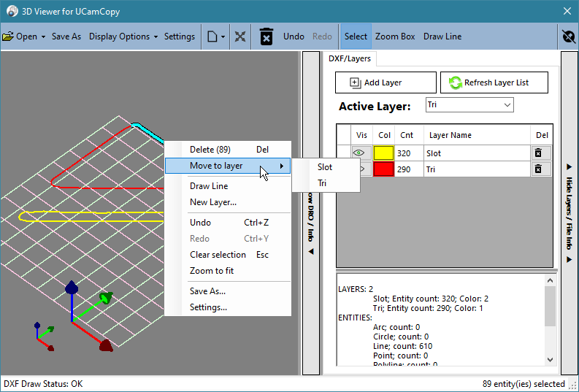
Task: Choose Clear selection in context menu
Action: coord(228,255)
